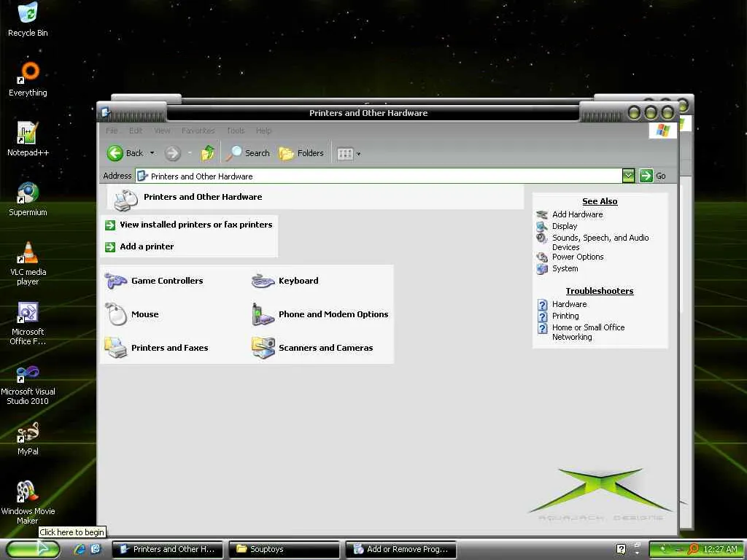
Task: Open the Back history dropdown arrow
Action: 152,153
